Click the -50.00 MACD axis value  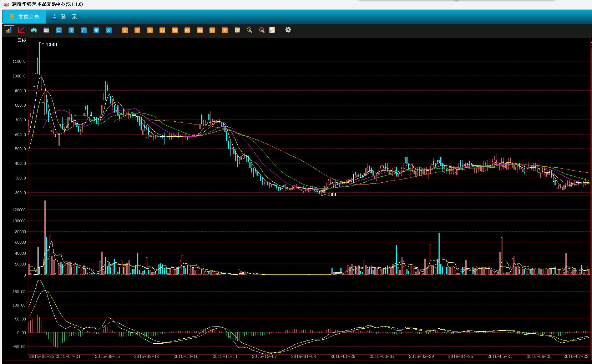point(19,347)
